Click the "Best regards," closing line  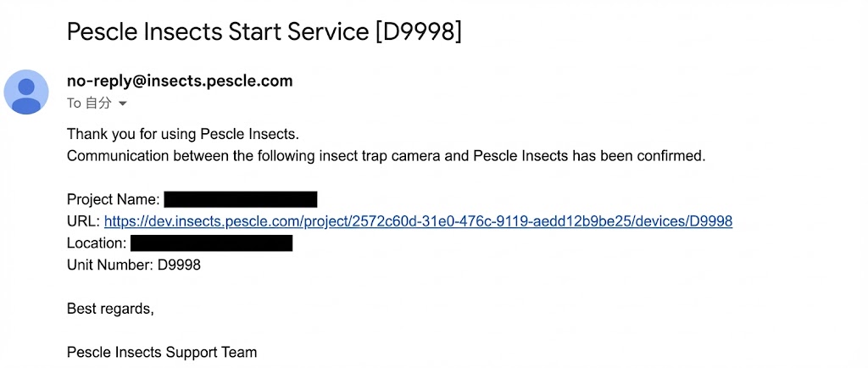pyautogui.click(x=110, y=309)
